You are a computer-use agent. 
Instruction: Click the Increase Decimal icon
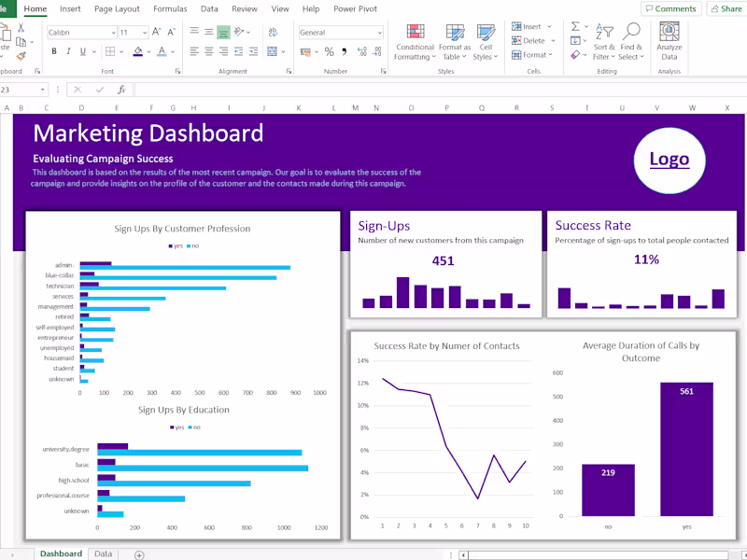[x=362, y=51]
